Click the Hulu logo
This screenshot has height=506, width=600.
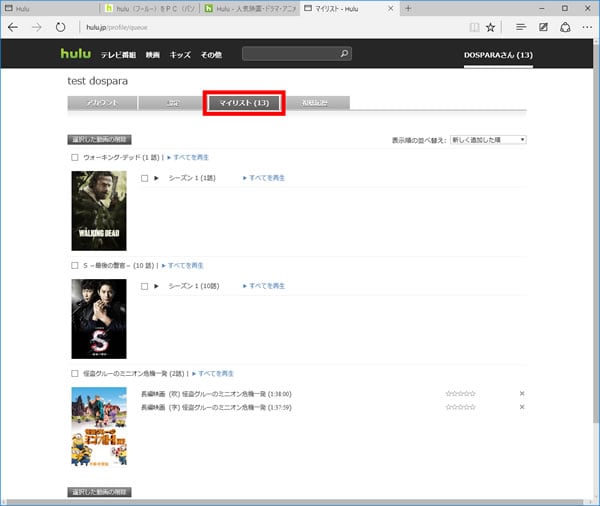tap(76, 54)
